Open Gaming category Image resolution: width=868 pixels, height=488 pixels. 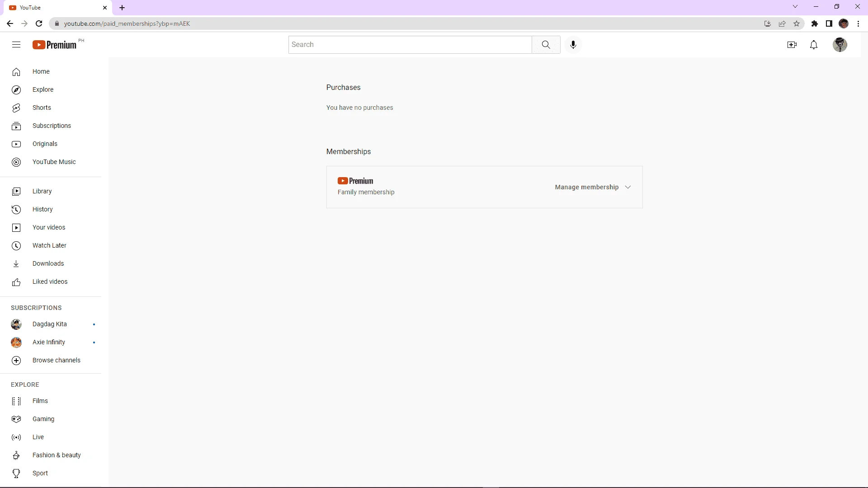[x=51, y=419]
